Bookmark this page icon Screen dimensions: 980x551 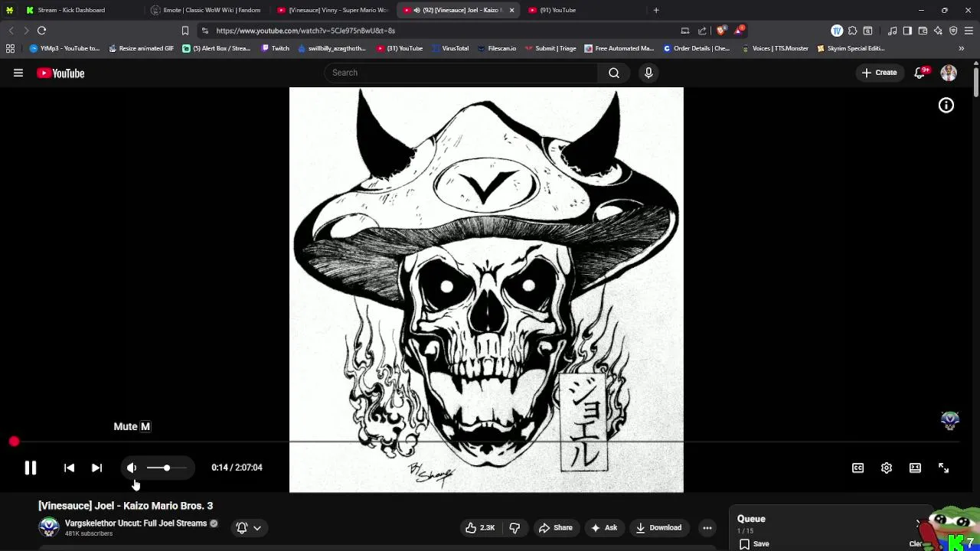(x=185, y=31)
